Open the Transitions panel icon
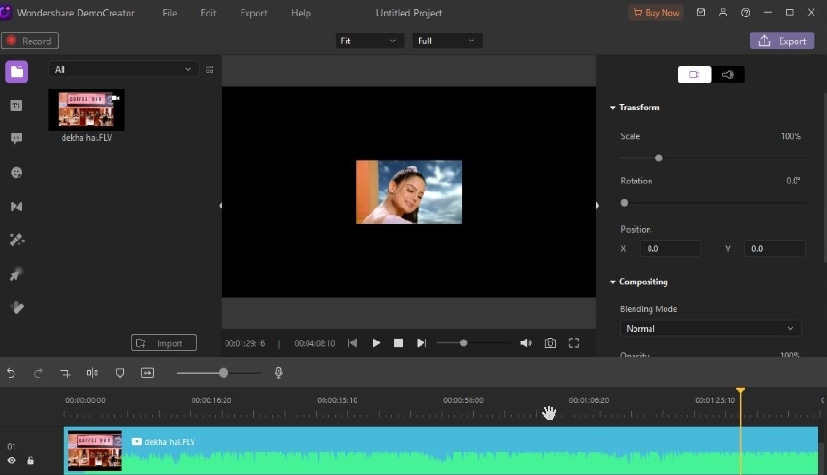The width and height of the screenshot is (827, 475). pos(16,206)
